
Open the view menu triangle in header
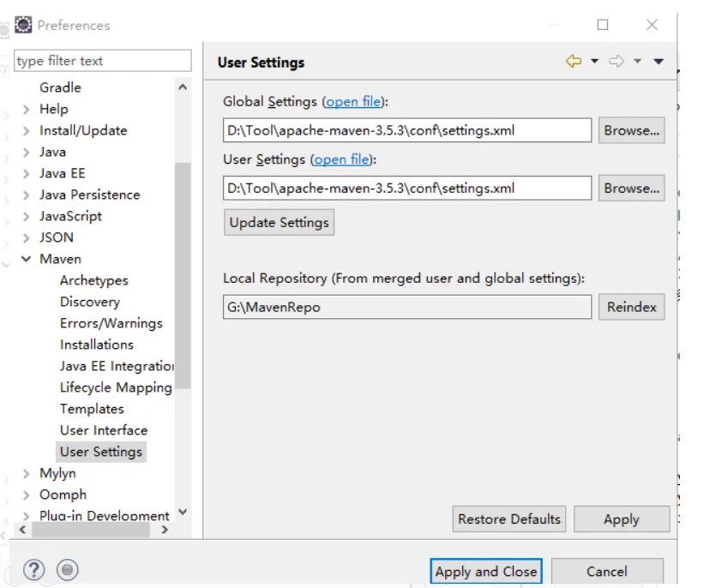(x=659, y=62)
